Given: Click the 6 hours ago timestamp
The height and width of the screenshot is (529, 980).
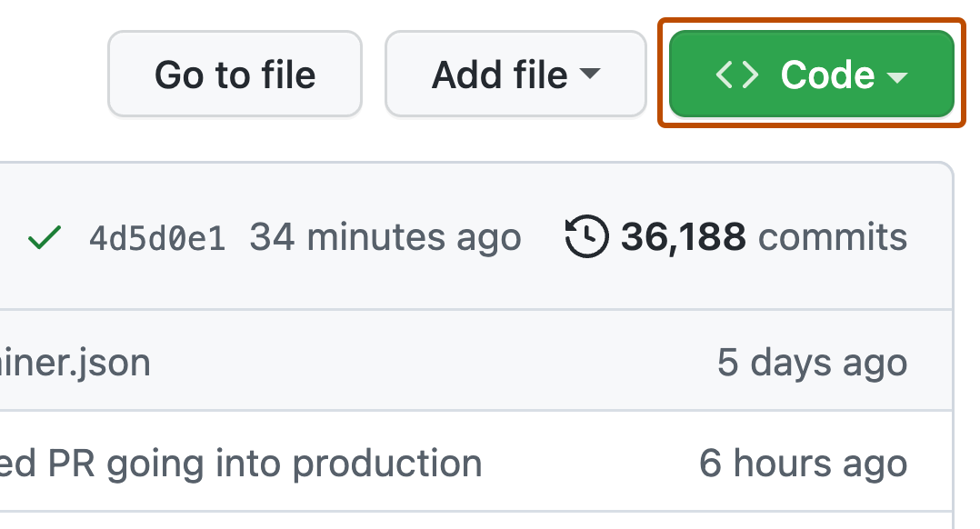Looking at the screenshot, I should click(x=805, y=463).
